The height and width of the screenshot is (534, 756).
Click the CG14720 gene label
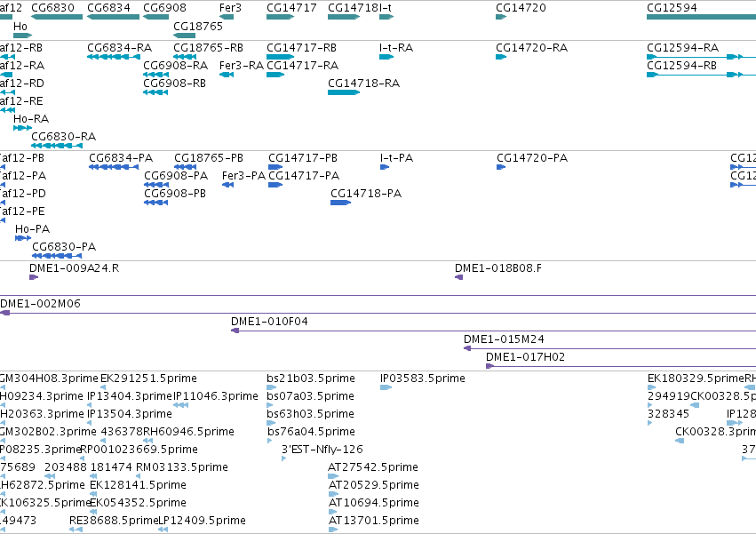521,8
